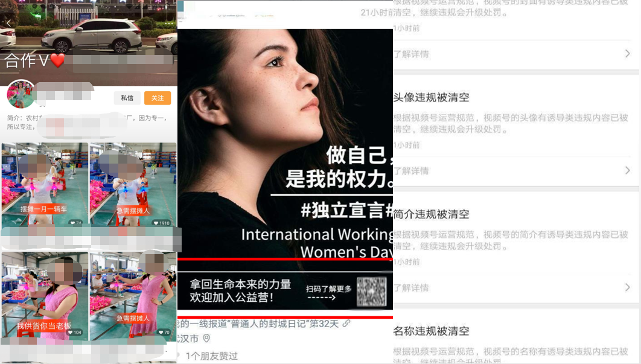Click the orange 关注 follow button

158,98
